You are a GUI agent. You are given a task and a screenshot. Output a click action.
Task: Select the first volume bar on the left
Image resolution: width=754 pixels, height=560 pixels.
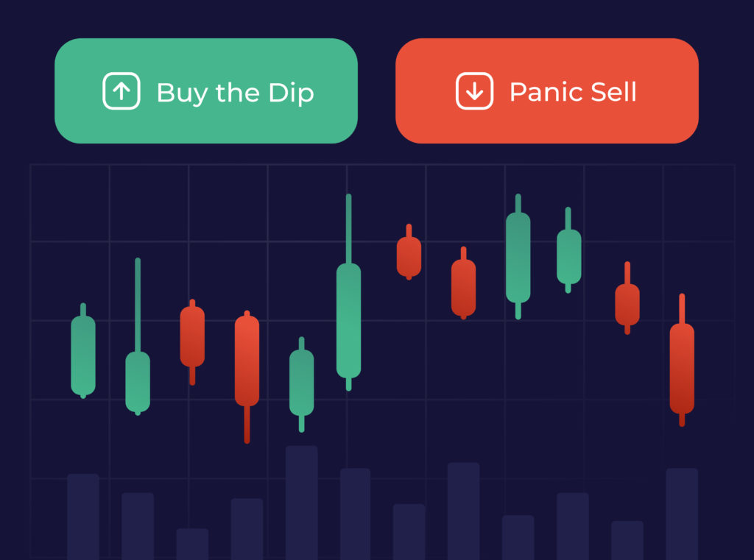(83, 517)
